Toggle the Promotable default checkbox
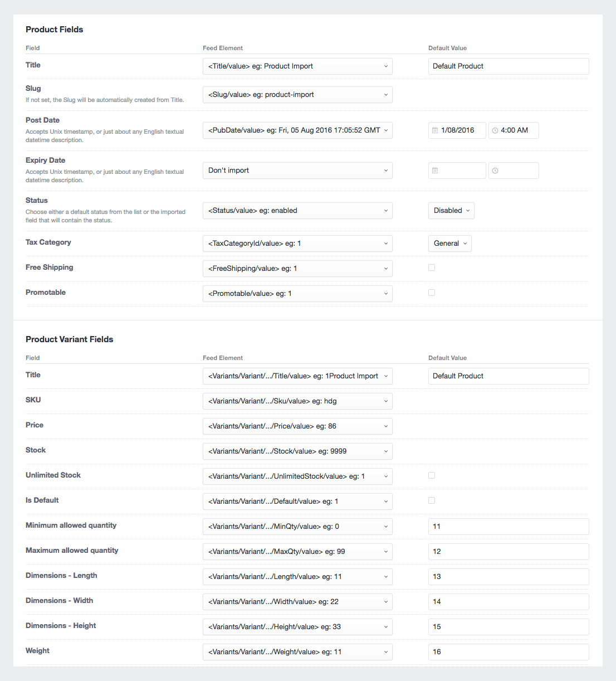 point(432,293)
